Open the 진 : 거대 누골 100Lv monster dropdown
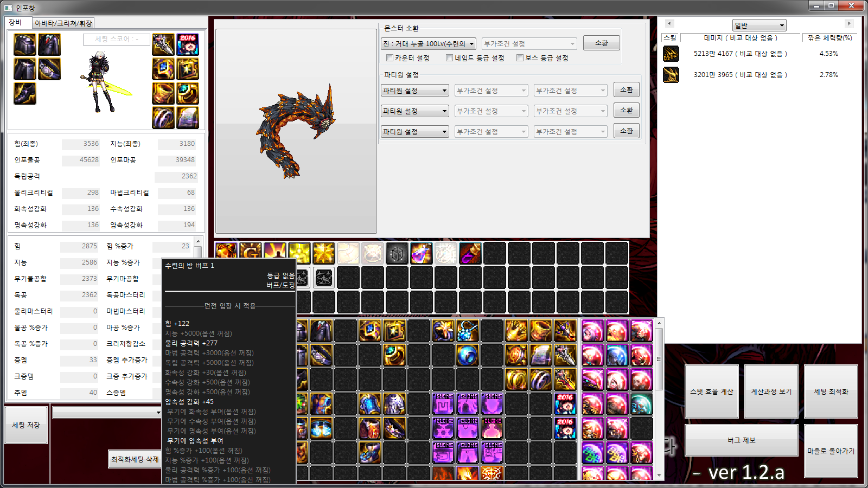Image resolution: width=868 pixels, height=488 pixels. click(x=429, y=44)
